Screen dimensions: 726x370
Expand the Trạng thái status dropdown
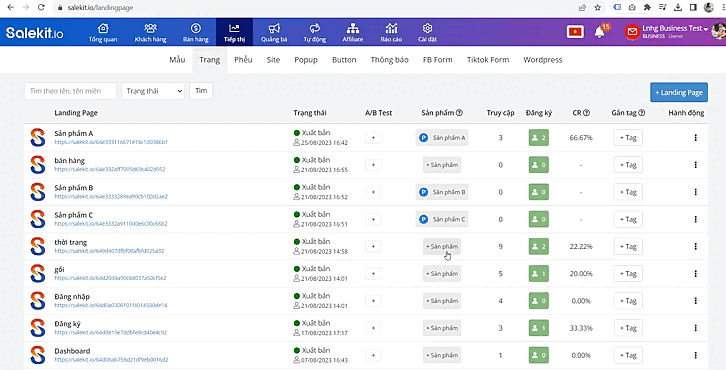(x=153, y=91)
